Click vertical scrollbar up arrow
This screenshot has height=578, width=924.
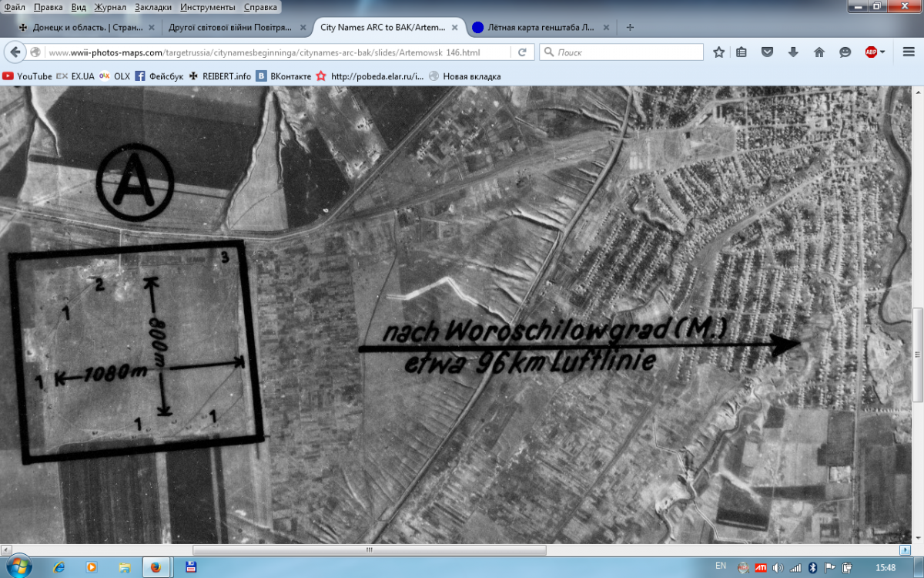[917, 92]
